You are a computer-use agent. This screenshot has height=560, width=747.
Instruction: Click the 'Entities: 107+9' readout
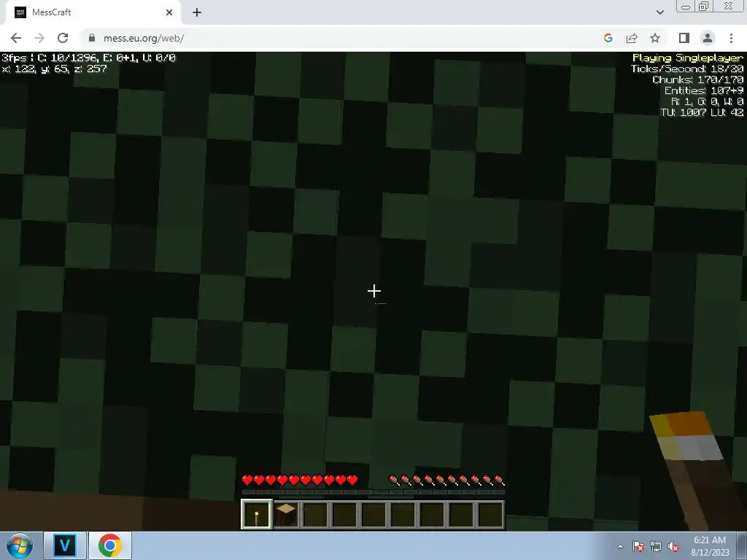click(704, 91)
